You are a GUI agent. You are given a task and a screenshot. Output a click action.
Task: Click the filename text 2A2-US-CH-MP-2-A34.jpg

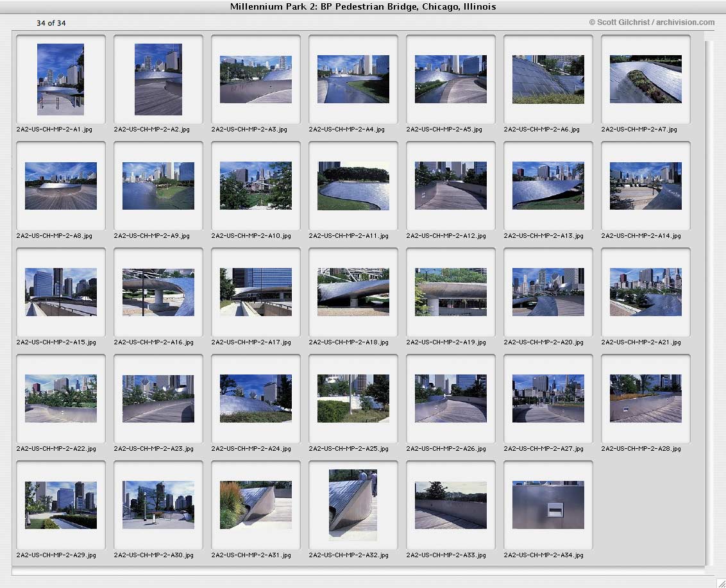coord(544,555)
